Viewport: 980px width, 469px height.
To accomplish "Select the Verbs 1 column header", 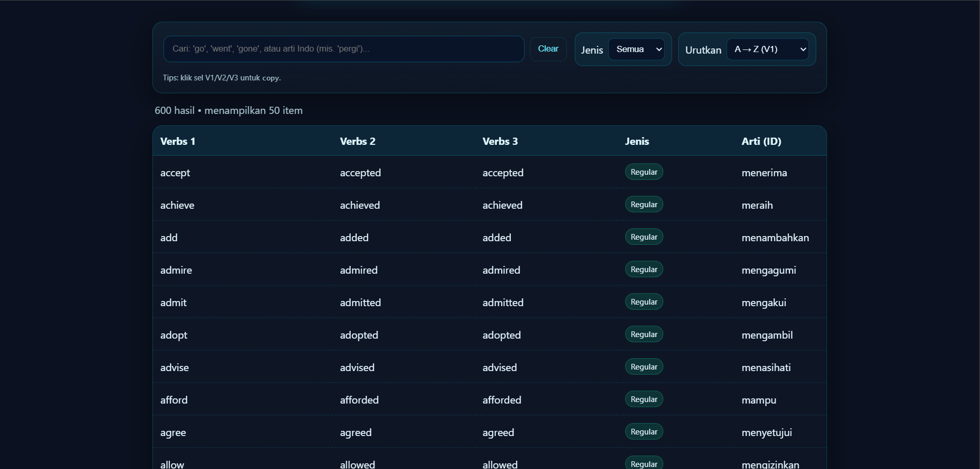I will pos(178,141).
